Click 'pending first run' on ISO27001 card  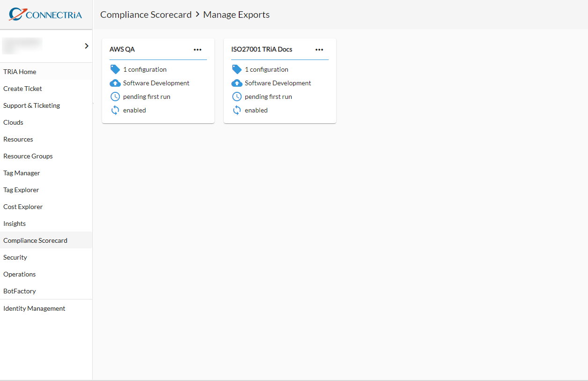[268, 97]
